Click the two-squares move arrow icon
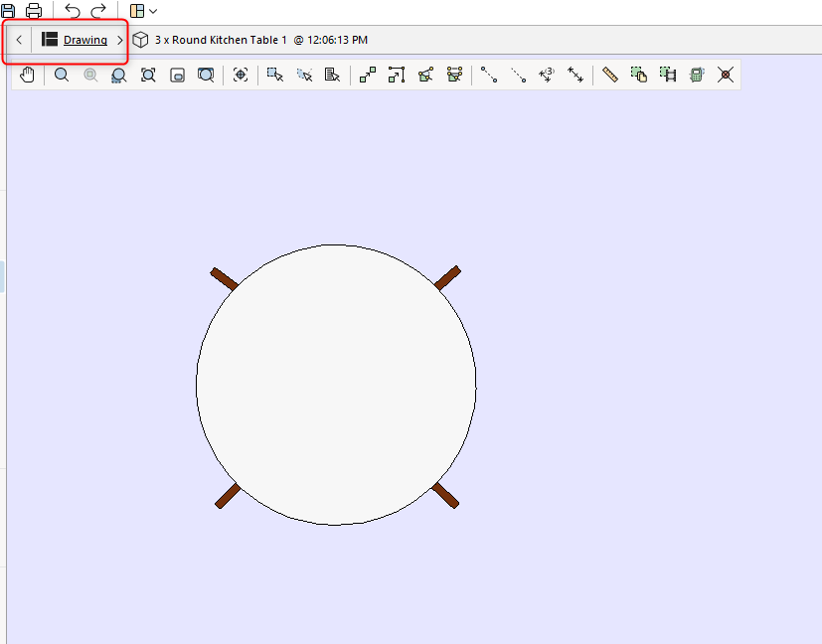This screenshot has width=822, height=644. point(368,75)
